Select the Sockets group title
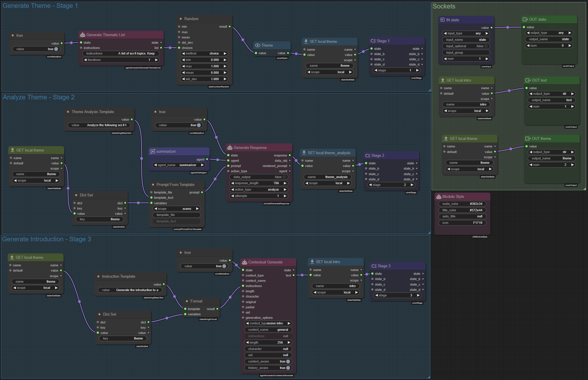The image size is (588, 380). coord(444,6)
